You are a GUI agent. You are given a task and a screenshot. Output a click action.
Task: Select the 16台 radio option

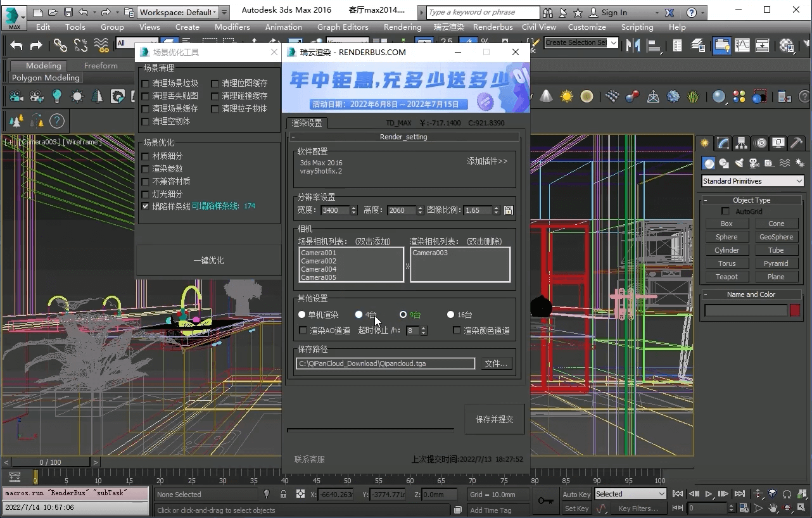[450, 315]
